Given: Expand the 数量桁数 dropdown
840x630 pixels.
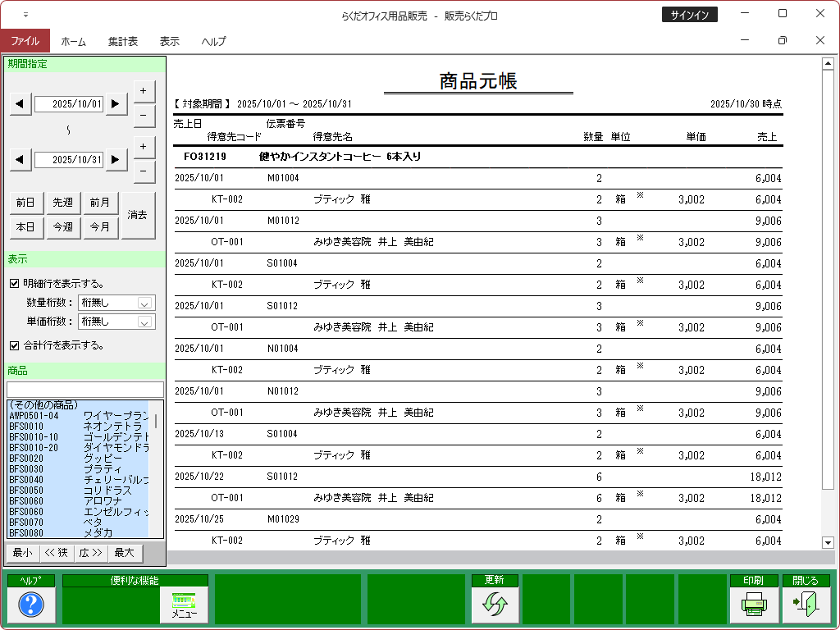Looking at the screenshot, I should [x=145, y=303].
